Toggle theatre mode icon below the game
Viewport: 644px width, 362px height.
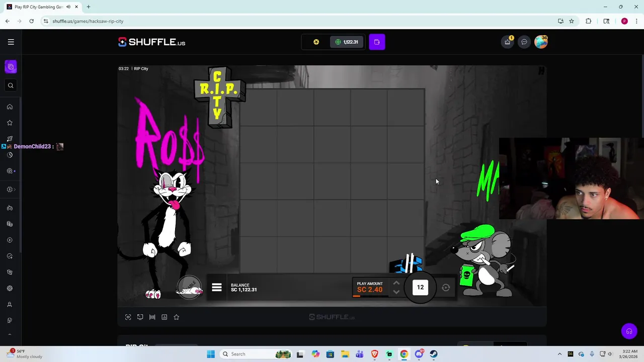click(140, 317)
